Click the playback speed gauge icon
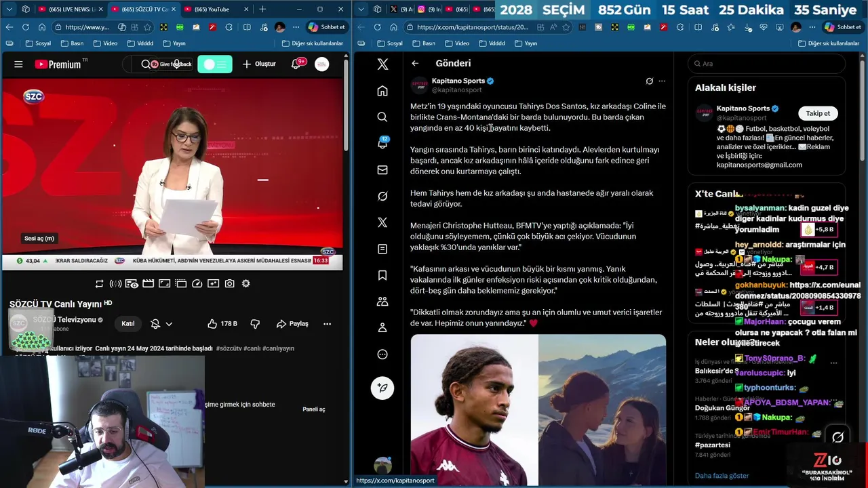The height and width of the screenshot is (488, 868). pos(197,283)
